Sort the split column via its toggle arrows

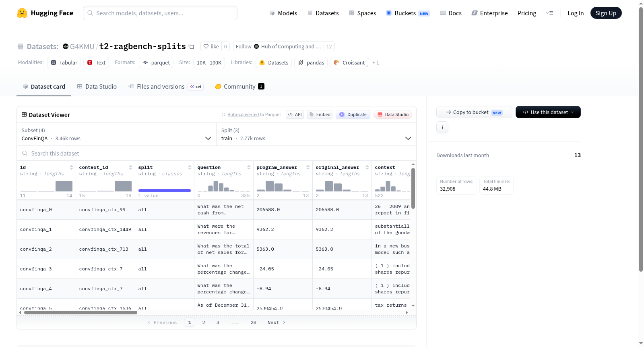pos(190,167)
